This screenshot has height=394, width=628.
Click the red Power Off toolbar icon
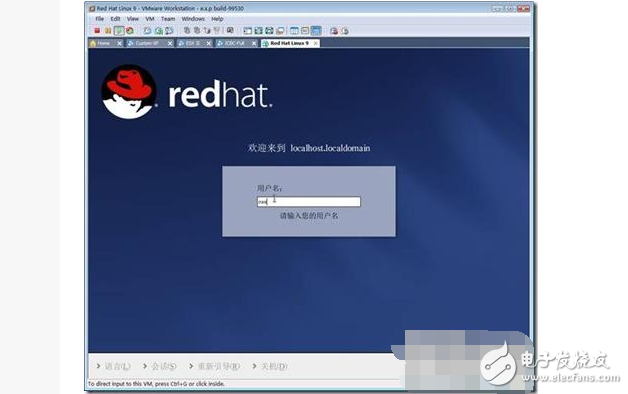coord(97,30)
